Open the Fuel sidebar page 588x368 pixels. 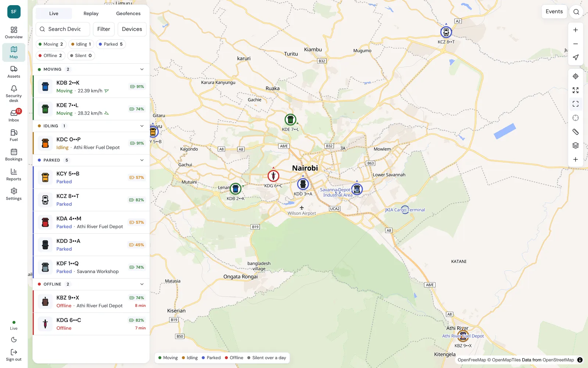14,135
